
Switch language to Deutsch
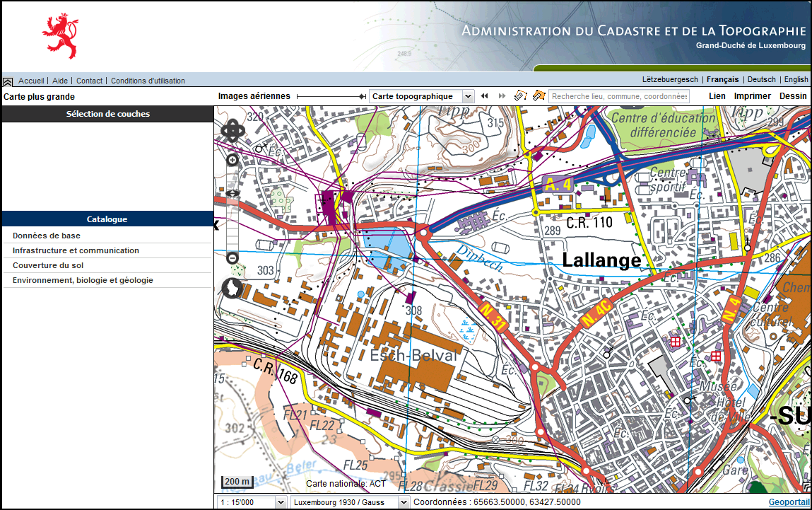[x=761, y=80]
